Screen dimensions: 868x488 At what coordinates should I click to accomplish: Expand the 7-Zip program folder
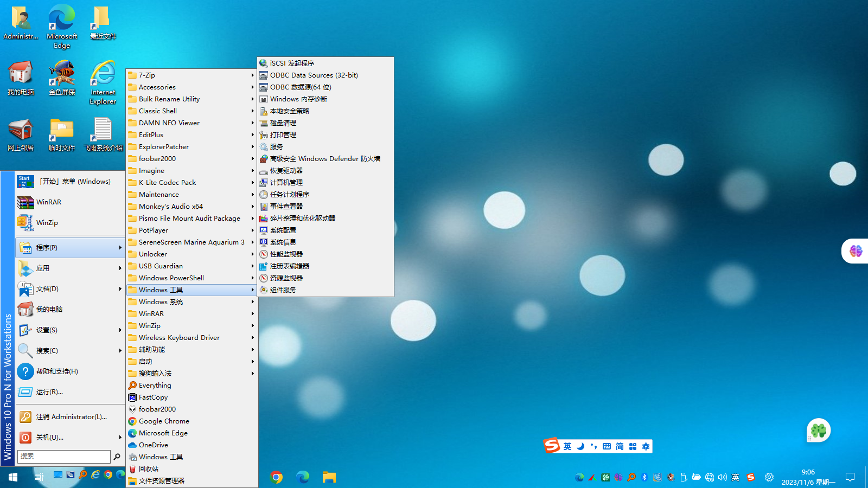(192, 75)
